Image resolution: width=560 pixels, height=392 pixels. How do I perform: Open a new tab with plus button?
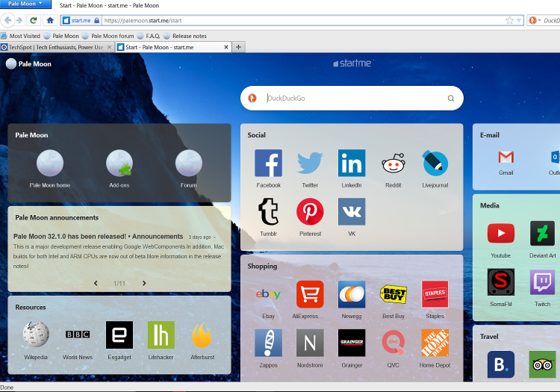pos(239,47)
